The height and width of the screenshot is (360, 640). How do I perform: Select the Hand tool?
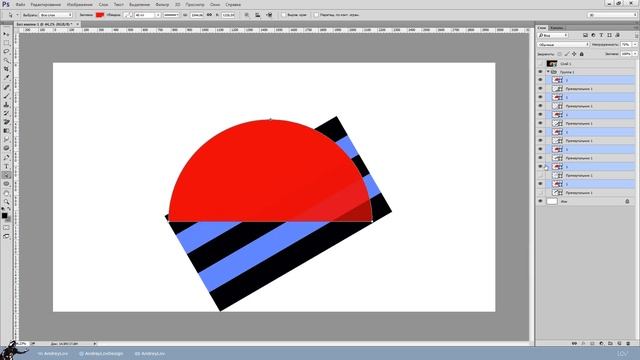click(x=6, y=193)
